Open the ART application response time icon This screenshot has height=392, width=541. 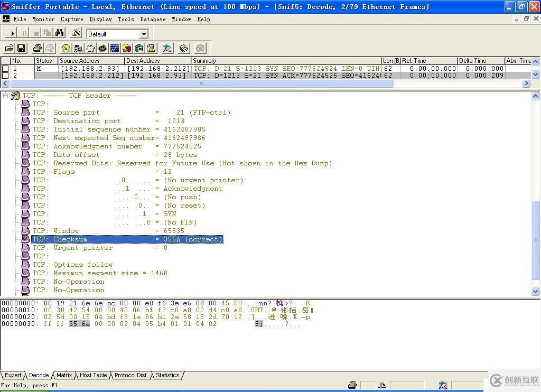[102, 48]
